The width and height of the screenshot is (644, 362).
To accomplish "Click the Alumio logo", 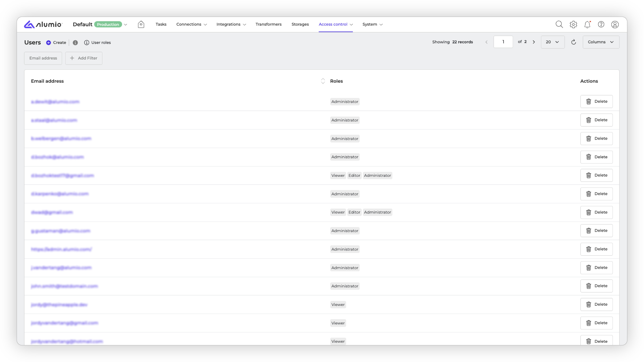I will tap(43, 24).
